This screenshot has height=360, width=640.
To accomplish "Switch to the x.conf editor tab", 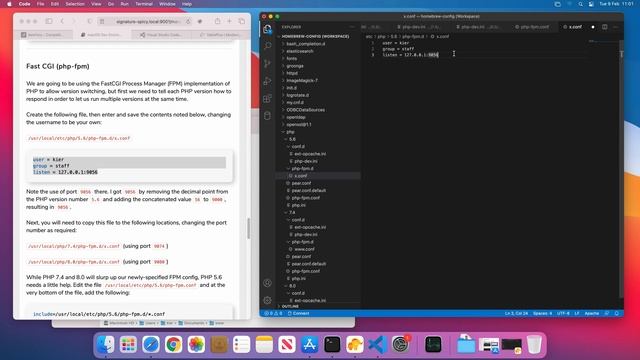I will (x=575, y=27).
